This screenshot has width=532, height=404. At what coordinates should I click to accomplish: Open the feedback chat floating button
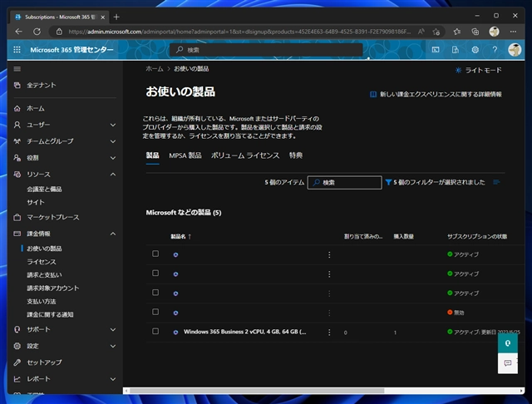pos(508,363)
